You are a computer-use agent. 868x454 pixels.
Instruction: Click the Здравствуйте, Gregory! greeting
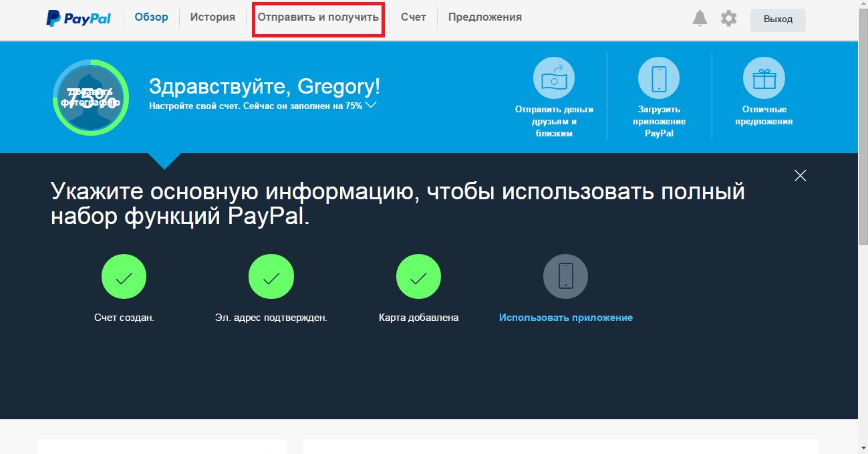pyautogui.click(x=265, y=87)
